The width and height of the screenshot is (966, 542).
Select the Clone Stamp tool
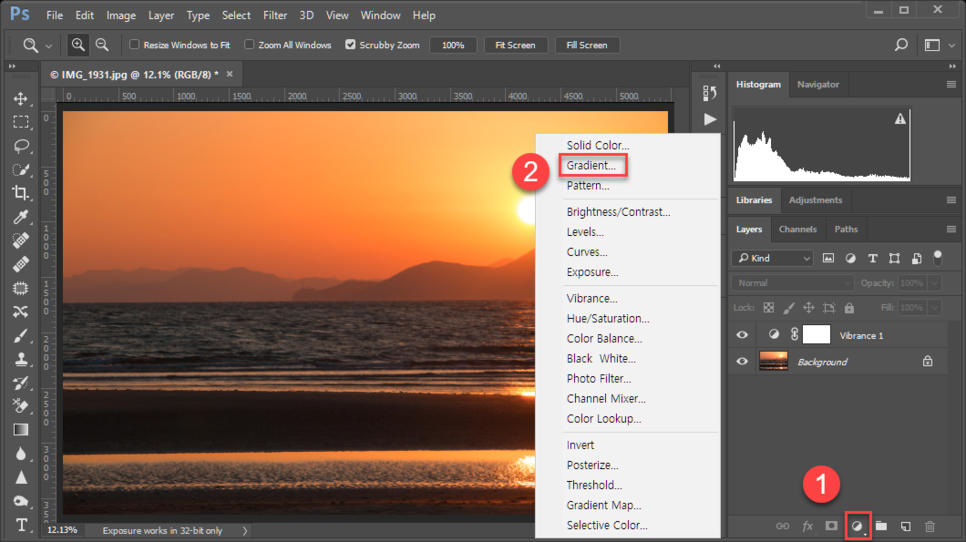pos(20,359)
